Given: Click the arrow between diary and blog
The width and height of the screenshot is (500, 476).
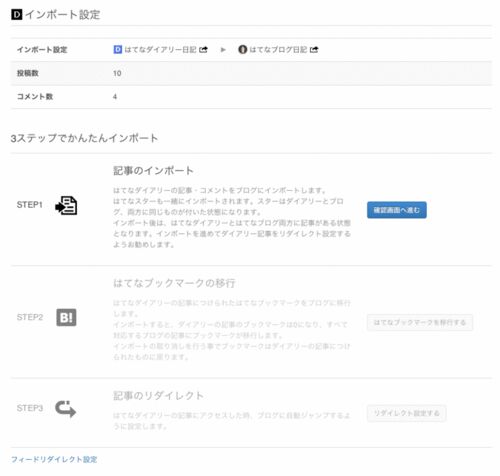Looking at the screenshot, I should (x=223, y=50).
